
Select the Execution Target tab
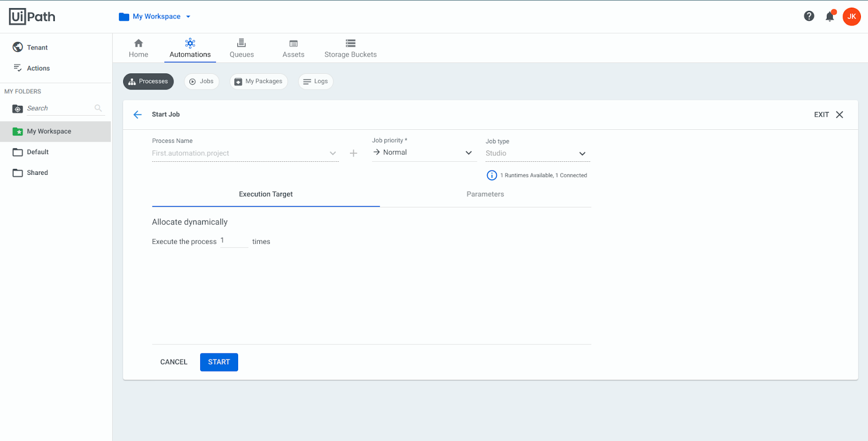tap(266, 194)
